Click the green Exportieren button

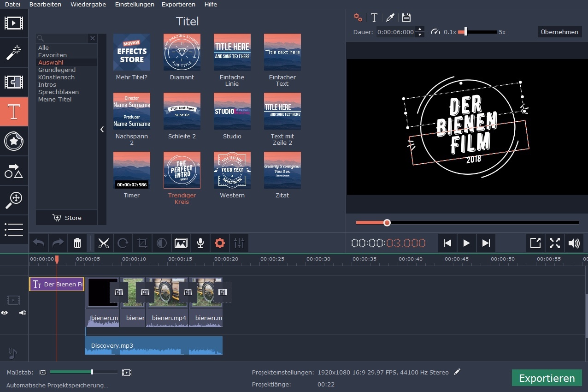547,378
